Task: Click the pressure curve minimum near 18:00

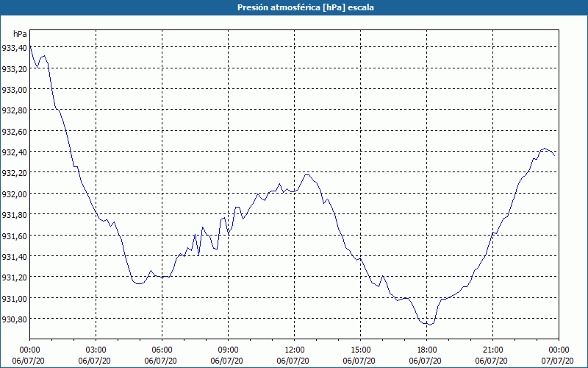Action: (430, 325)
